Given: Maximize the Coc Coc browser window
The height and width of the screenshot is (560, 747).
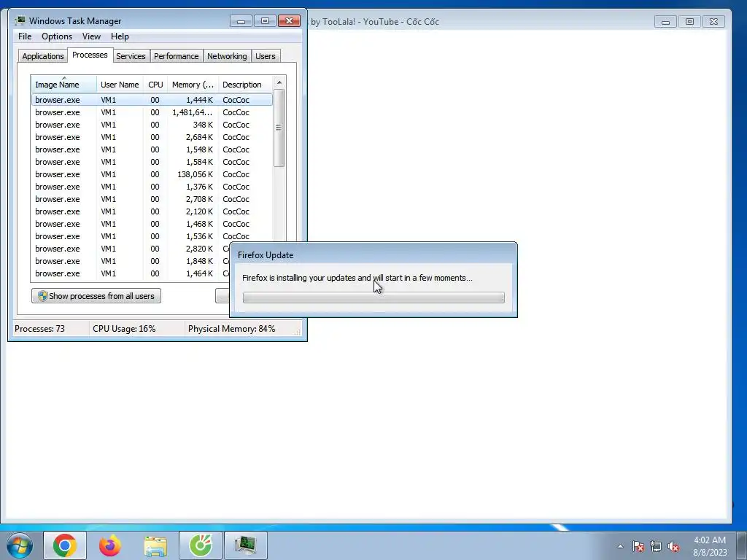Looking at the screenshot, I should coord(689,21).
